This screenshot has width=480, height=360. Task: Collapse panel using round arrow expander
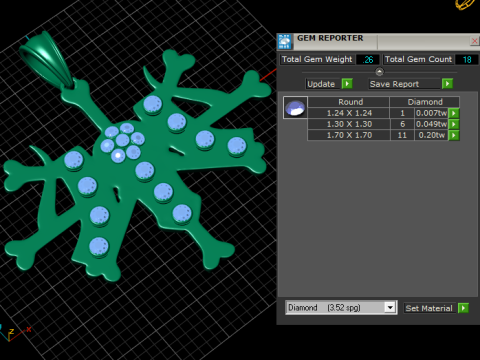(x=379, y=72)
